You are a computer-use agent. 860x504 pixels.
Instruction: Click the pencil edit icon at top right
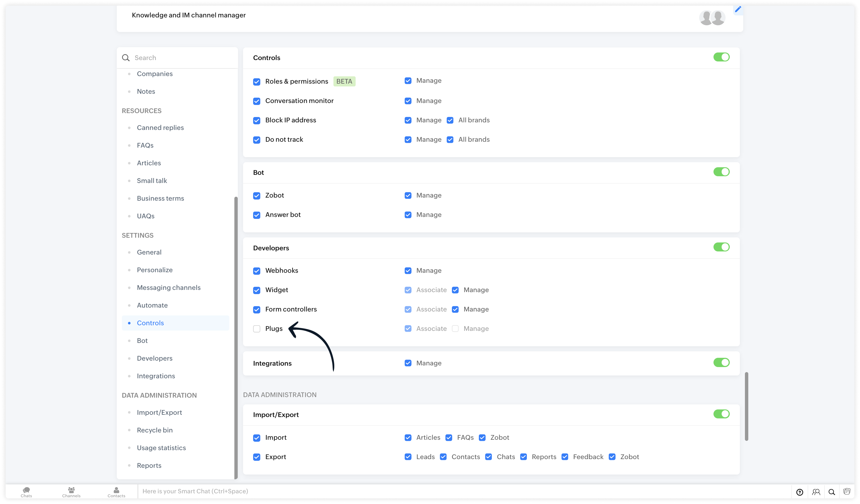[738, 10]
